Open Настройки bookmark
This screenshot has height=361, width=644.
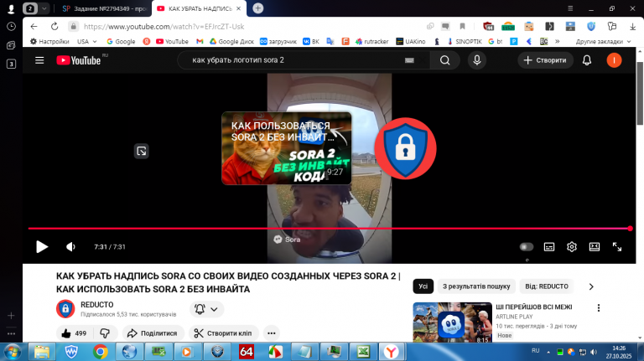coord(49,41)
